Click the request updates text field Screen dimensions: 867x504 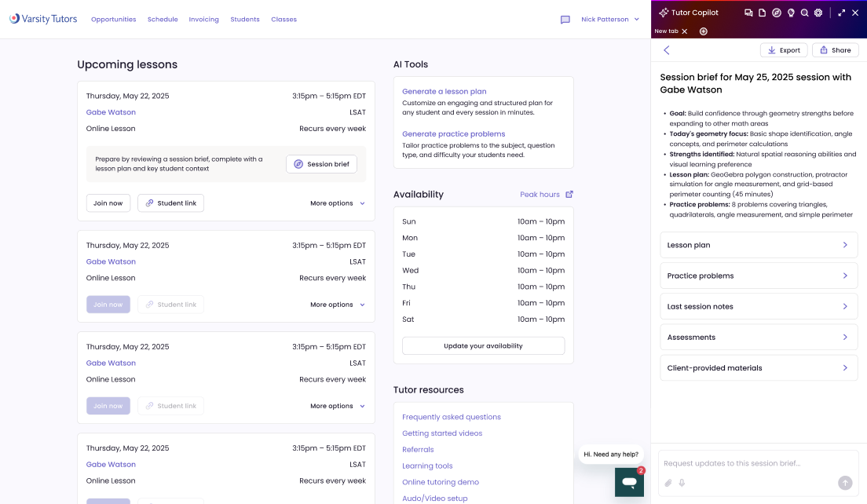click(746, 464)
